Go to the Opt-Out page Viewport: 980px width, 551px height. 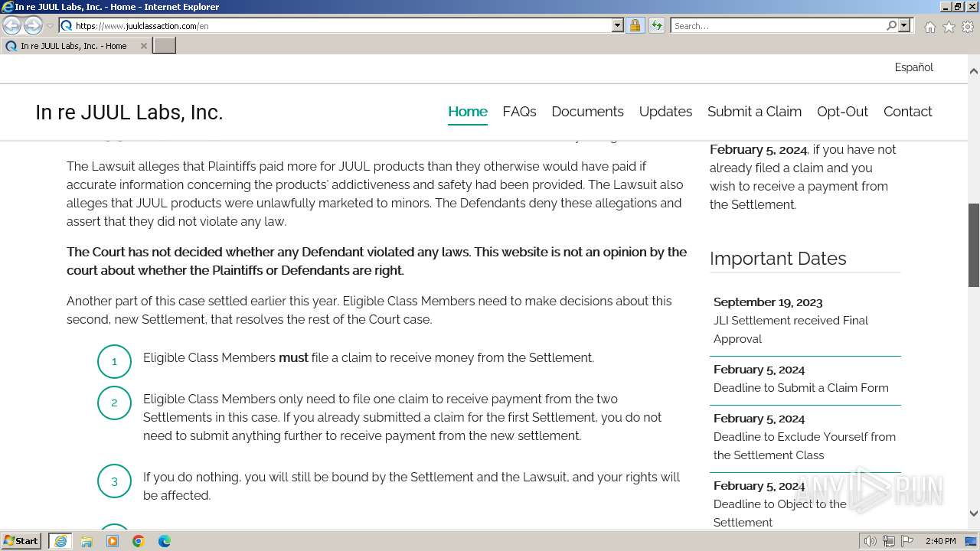click(x=842, y=112)
